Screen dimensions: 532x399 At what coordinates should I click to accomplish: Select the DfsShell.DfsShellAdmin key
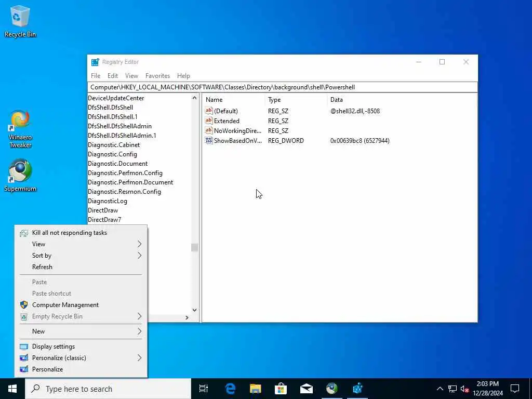pos(120,126)
